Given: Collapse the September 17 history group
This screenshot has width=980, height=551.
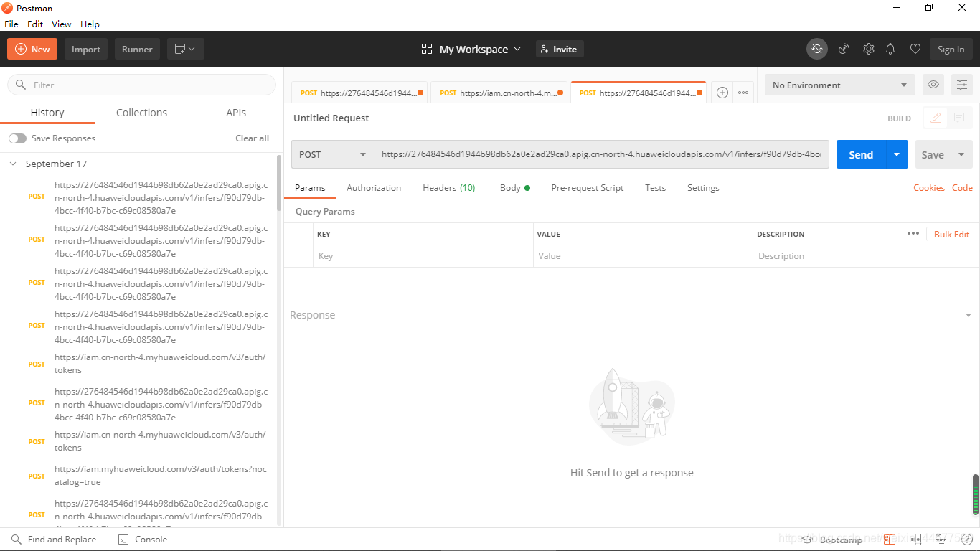Looking at the screenshot, I should tap(13, 164).
